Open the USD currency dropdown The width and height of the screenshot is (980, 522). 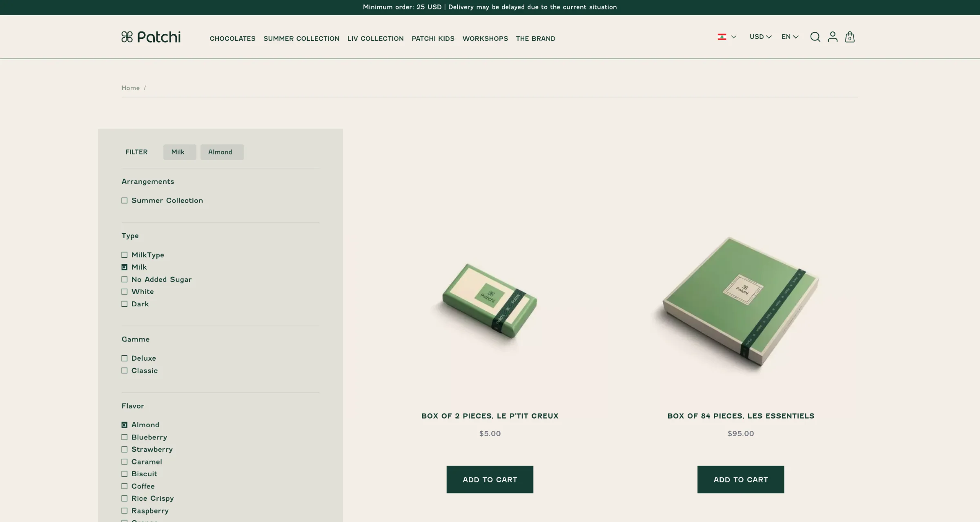pos(760,37)
